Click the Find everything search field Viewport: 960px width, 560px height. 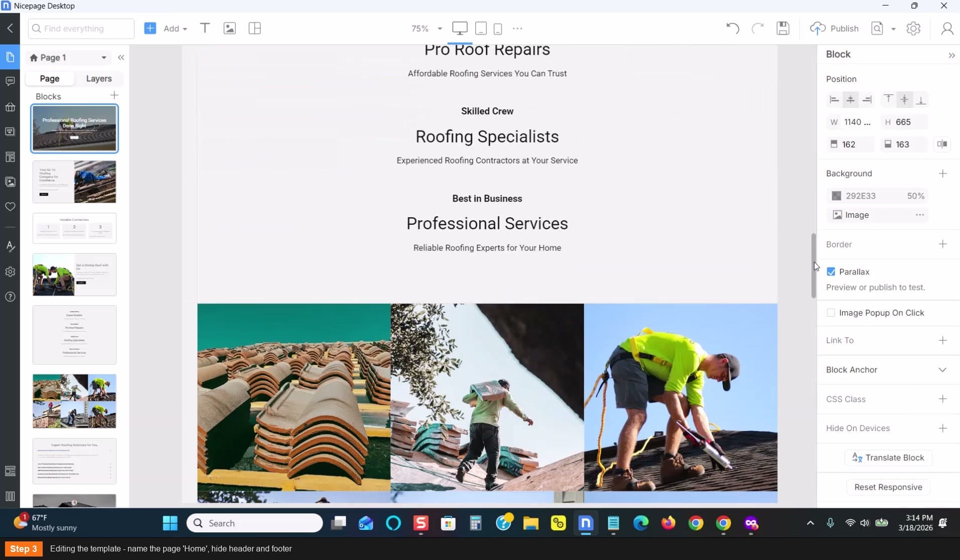click(81, 29)
